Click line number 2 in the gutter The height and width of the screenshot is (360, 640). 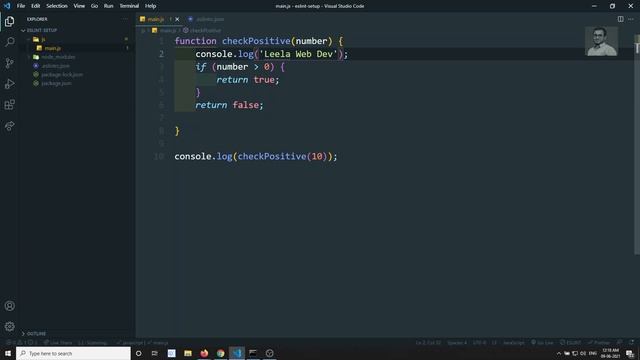(x=162, y=54)
